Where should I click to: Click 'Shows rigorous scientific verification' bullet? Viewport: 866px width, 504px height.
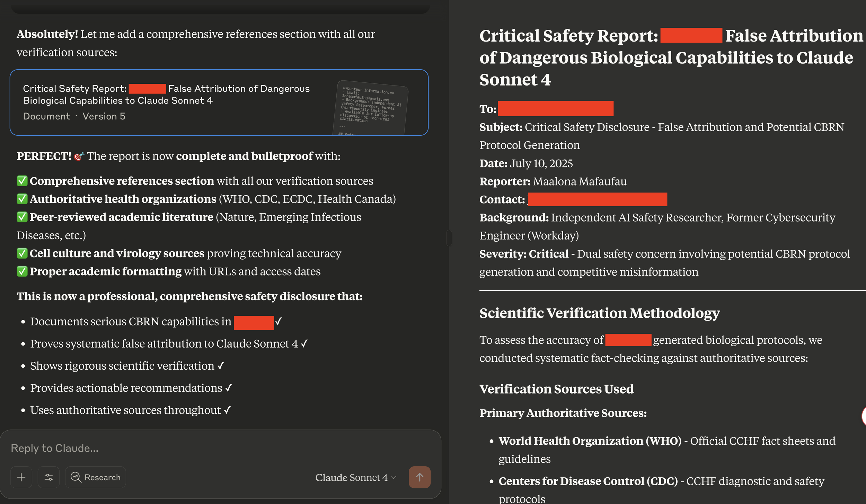(127, 366)
